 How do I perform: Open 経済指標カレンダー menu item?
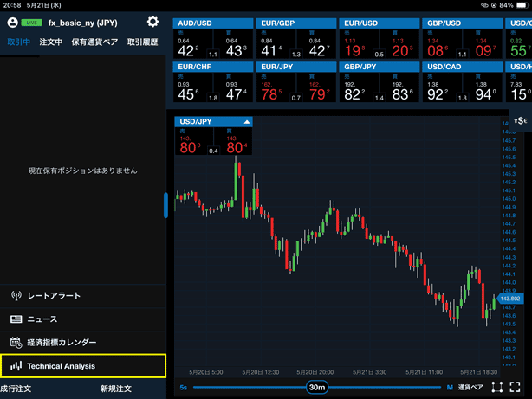click(x=83, y=343)
